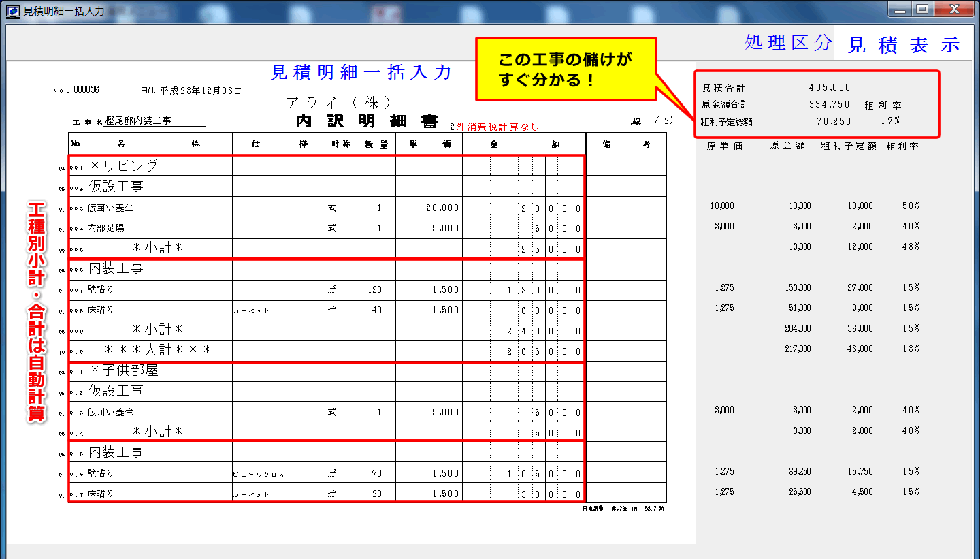
Task: Click the application icon in the title bar
Action: tap(12, 11)
